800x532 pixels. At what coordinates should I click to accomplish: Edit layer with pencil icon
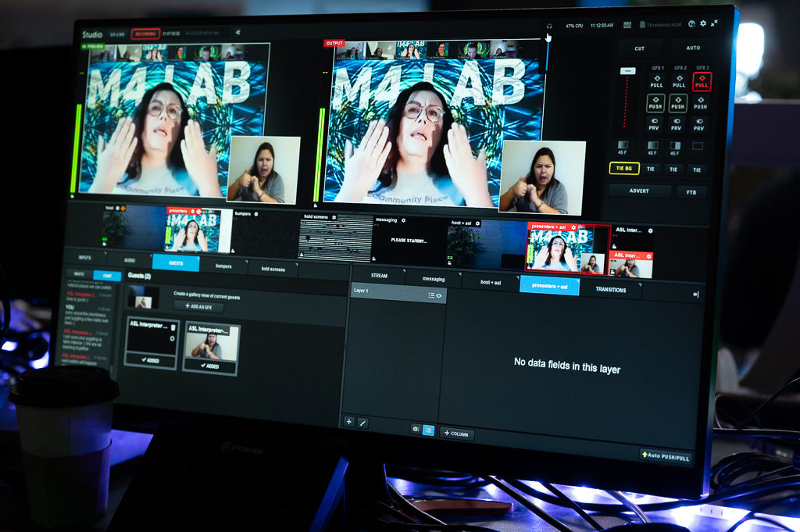(362, 423)
